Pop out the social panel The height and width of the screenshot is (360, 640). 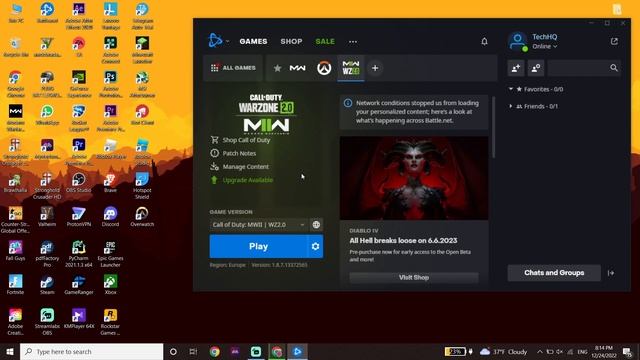coord(614,41)
